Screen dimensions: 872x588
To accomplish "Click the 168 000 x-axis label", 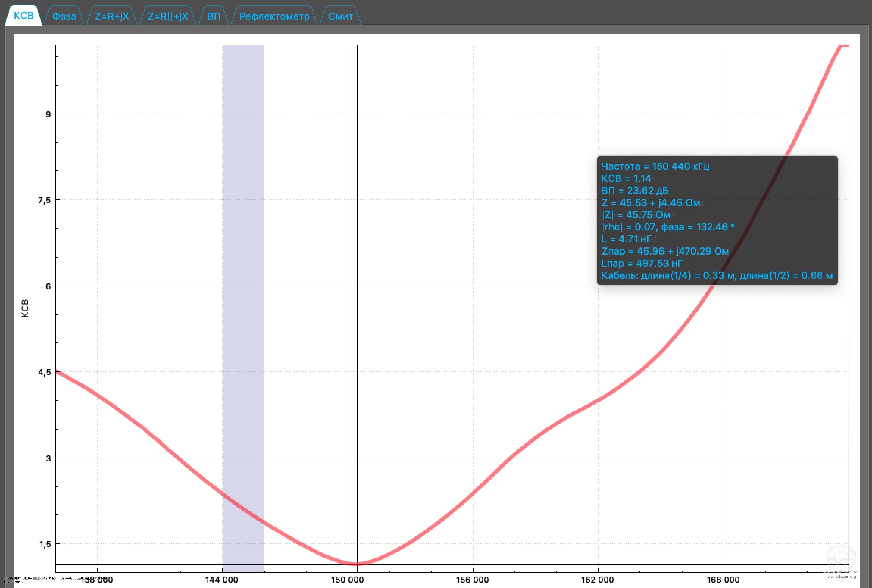I will click(723, 580).
